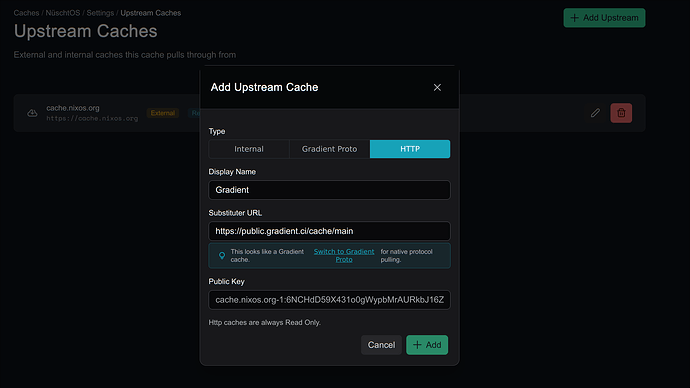690x388 pixels.
Task: Follow the Switch to Gradient Proto link
Action: click(344, 256)
